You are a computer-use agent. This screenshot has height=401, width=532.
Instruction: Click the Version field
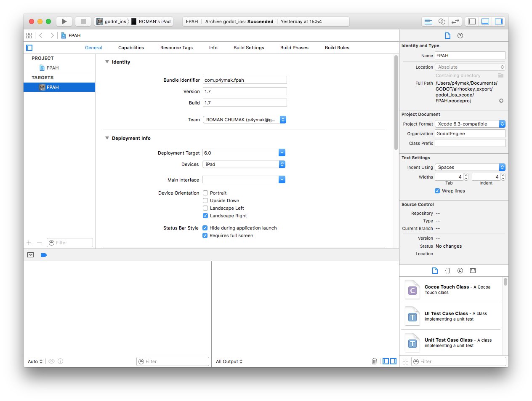245,91
